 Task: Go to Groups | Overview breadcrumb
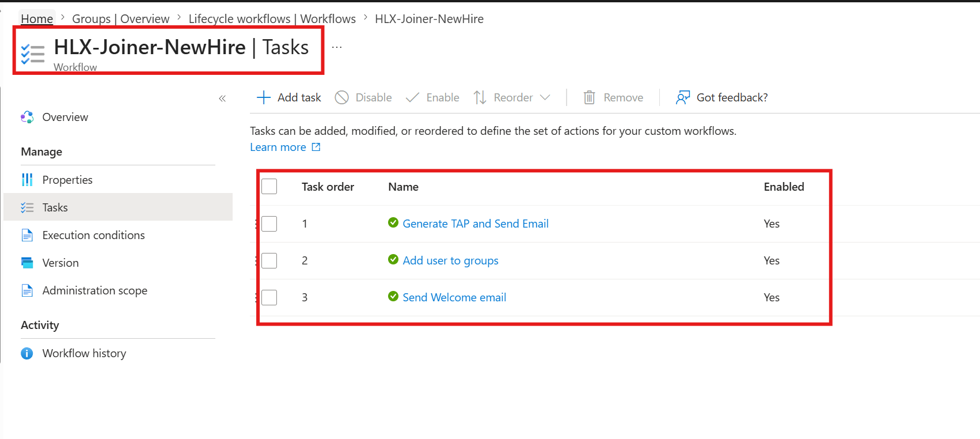coord(120,18)
